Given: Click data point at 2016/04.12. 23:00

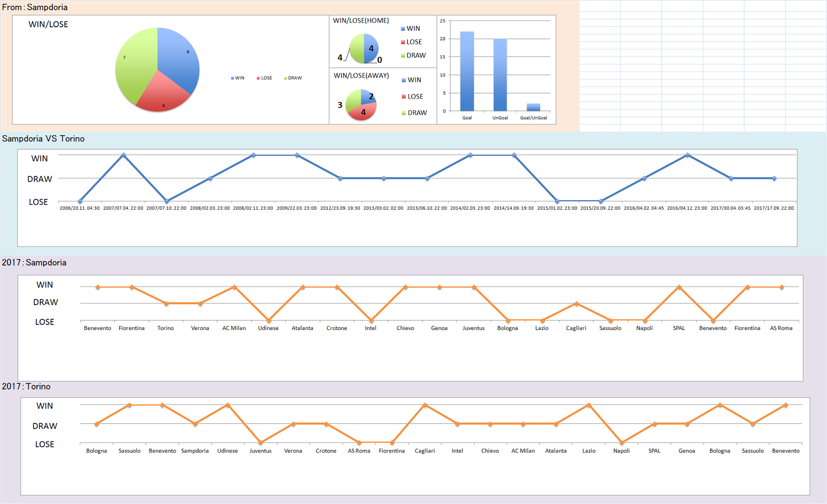Looking at the screenshot, I should pos(687,155).
